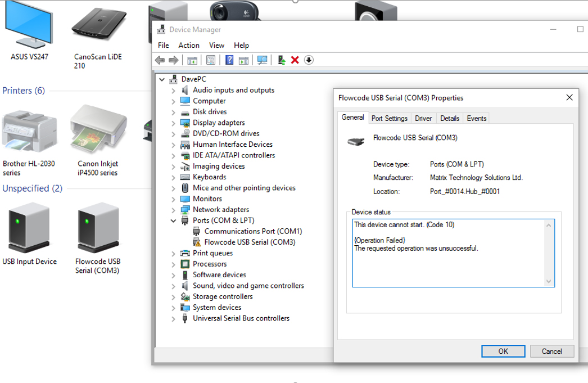Select the Software devices tree item
The image size is (588, 383).
click(x=220, y=275)
